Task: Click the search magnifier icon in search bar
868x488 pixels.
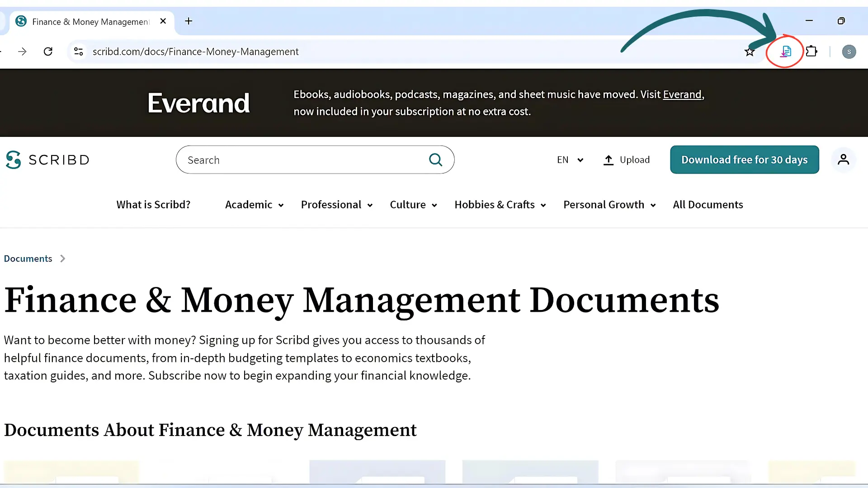Action: pos(435,160)
